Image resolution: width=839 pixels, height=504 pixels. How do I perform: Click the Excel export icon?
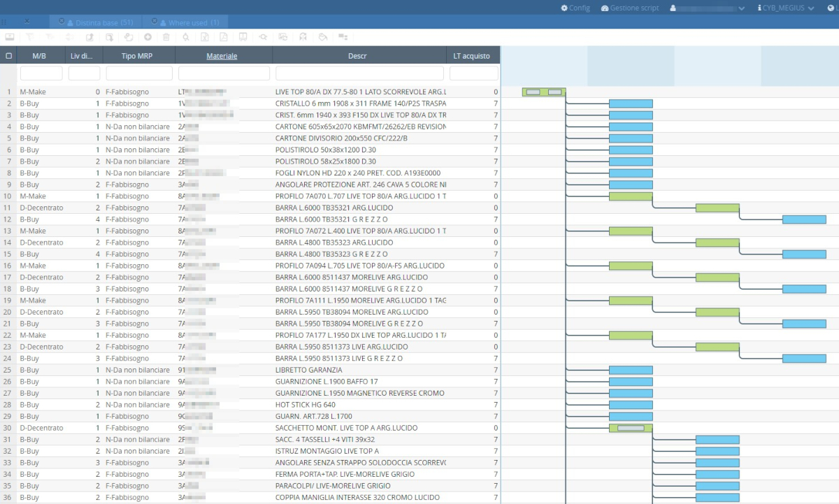pos(204,37)
